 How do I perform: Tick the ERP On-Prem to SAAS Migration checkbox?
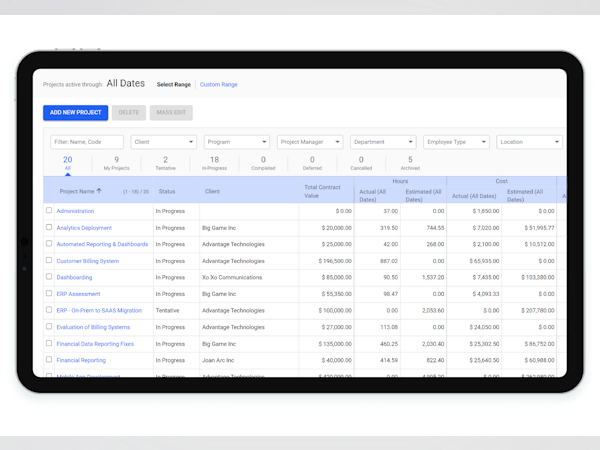[49, 310]
